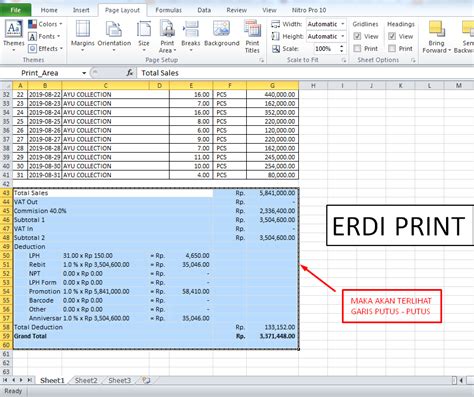Open the Name Box dropdown arrow
This screenshot has height=397, width=474.
pos(84,73)
